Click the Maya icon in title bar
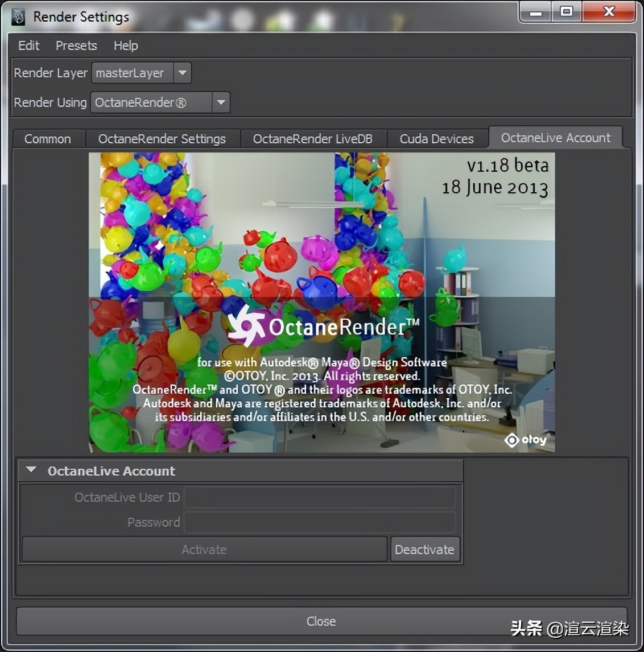The width and height of the screenshot is (644, 652). 18,17
